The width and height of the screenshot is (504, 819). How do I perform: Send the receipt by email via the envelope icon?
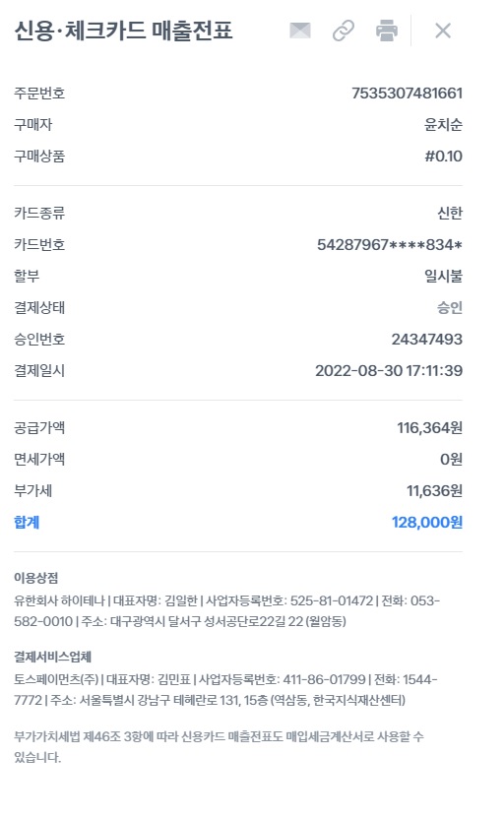(x=300, y=31)
